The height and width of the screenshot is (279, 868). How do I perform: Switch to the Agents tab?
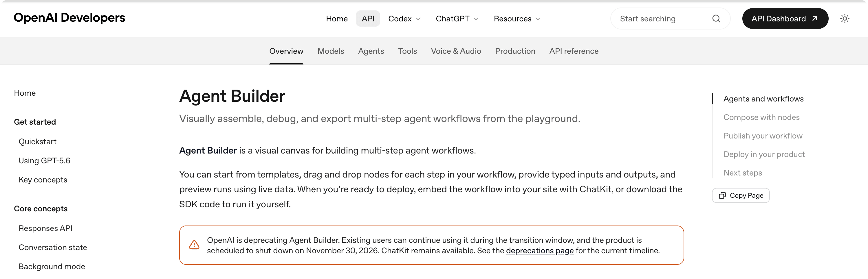click(x=371, y=51)
